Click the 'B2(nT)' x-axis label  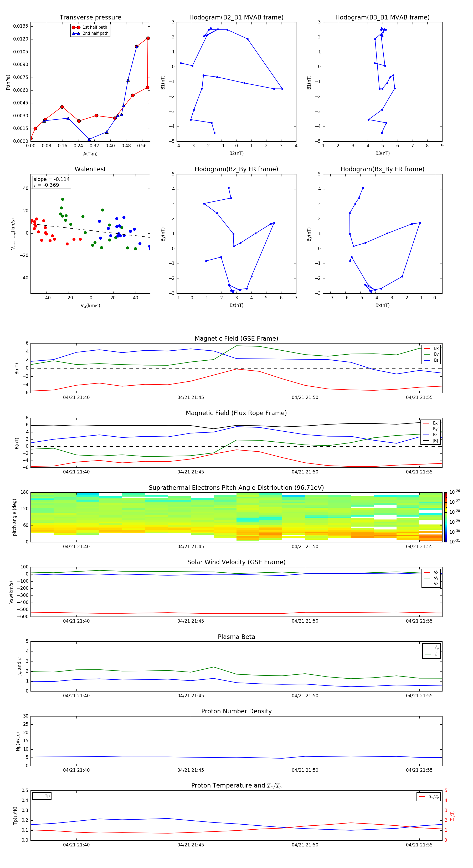pos(236,153)
